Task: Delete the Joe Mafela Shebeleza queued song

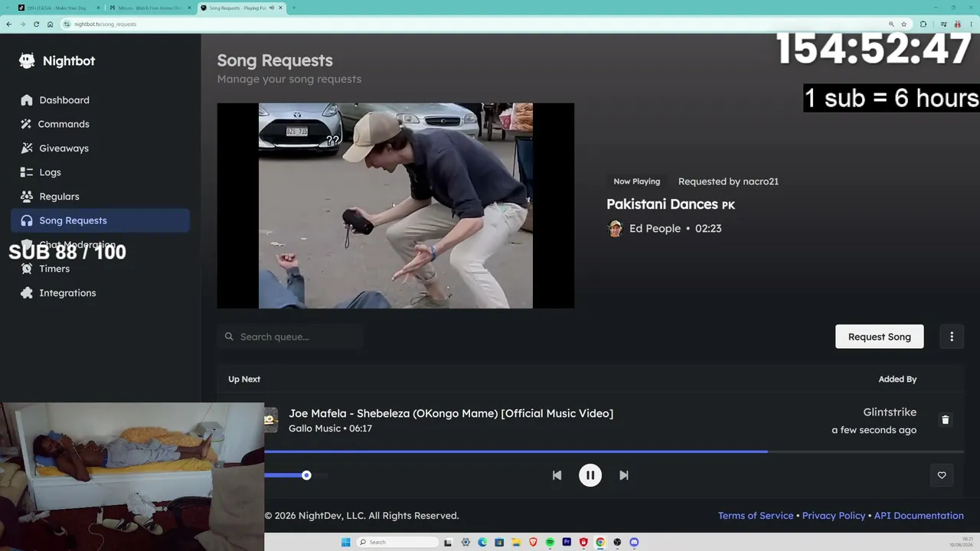Action: 945,419
